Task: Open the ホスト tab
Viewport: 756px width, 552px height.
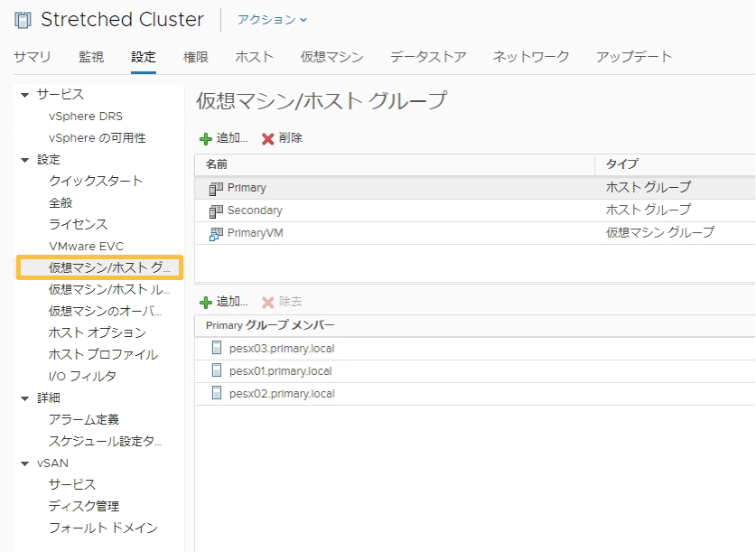Action: [254, 57]
